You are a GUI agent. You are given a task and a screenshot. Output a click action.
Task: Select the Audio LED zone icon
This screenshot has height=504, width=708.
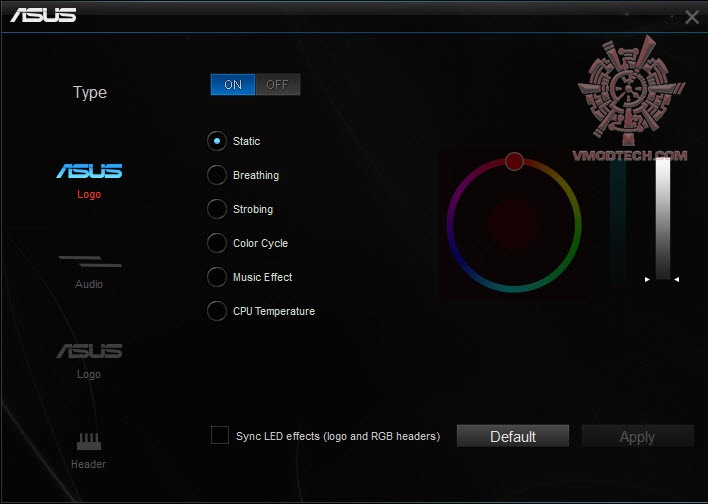point(90,261)
